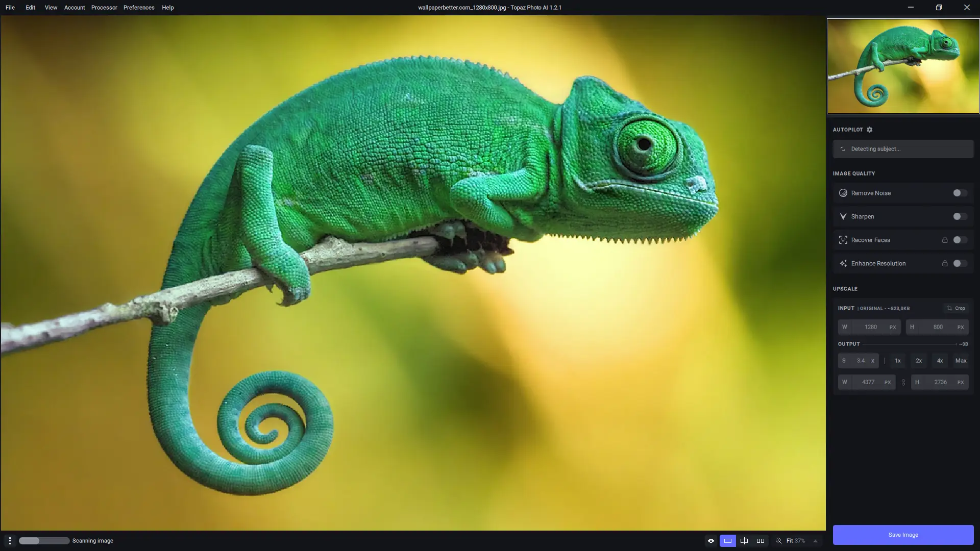Screen dimensions: 980x551
Task: Switch to side-by-side view icon
Action: pos(761,541)
